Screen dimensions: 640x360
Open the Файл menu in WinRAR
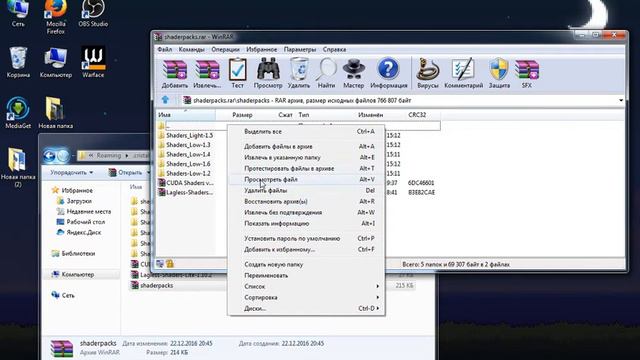164,49
